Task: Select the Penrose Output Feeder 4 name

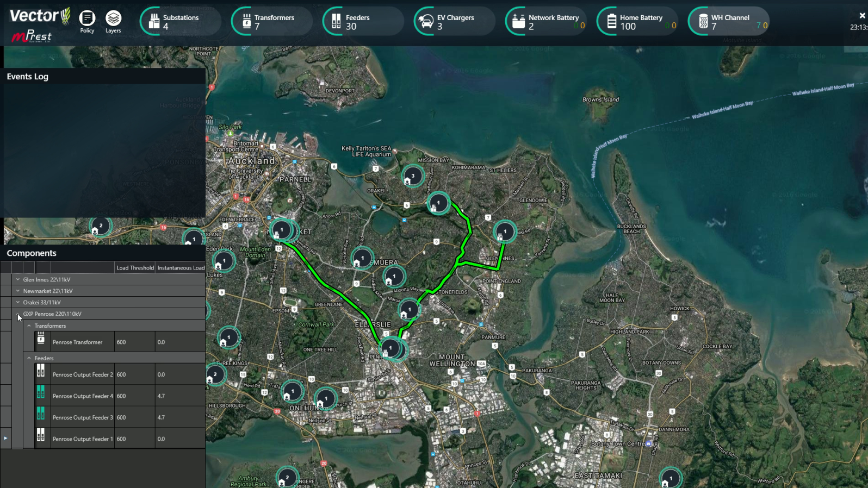Action: click(x=83, y=396)
